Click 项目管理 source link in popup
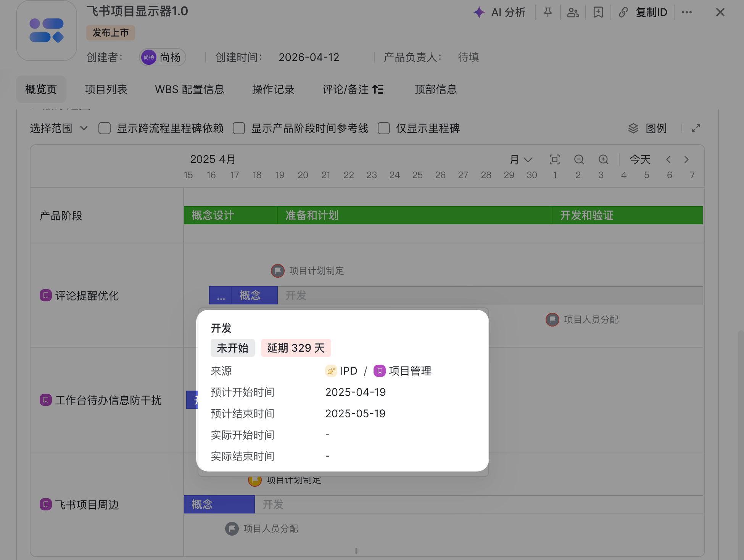Image resolution: width=744 pixels, height=560 pixels. click(403, 371)
